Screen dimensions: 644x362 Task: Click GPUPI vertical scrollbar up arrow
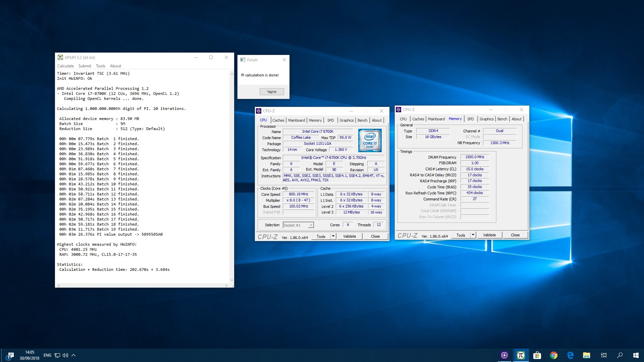pyautogui.click(x=231, y=73)
